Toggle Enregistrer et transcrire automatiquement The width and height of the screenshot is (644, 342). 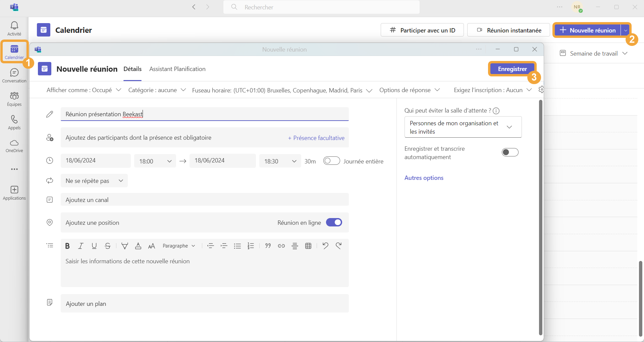tap(510, 152)
